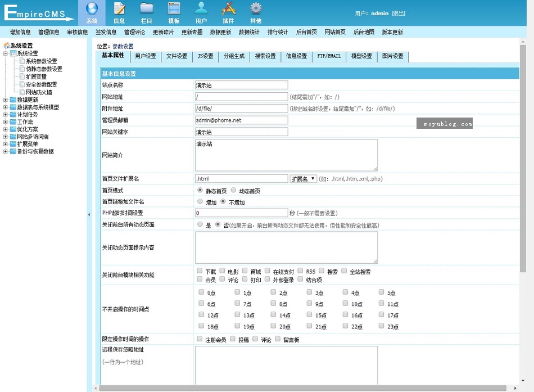The height and width of the screenshot is (392, 534).
Task: Open the 扩展名 dropdown
Action: [x=303, y=179]
